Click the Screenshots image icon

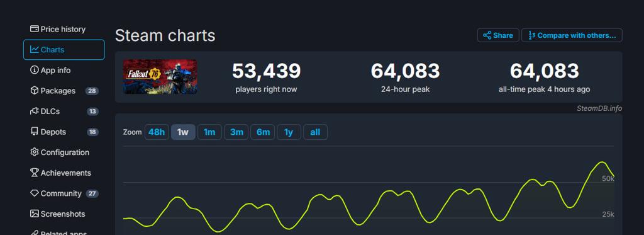point(35,214)
